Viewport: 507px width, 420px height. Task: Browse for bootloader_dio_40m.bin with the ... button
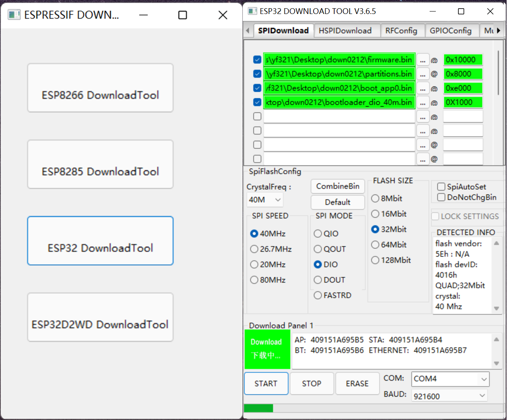click(423, 102)
